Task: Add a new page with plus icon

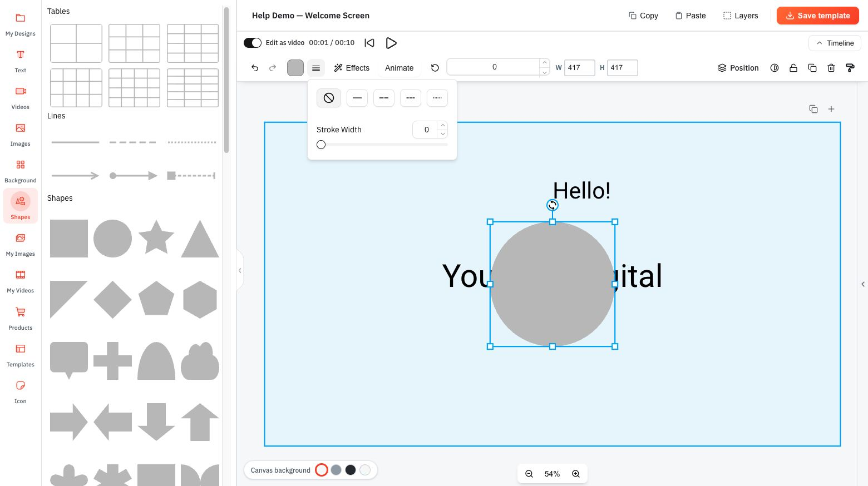Action: [x=831, y=109]
